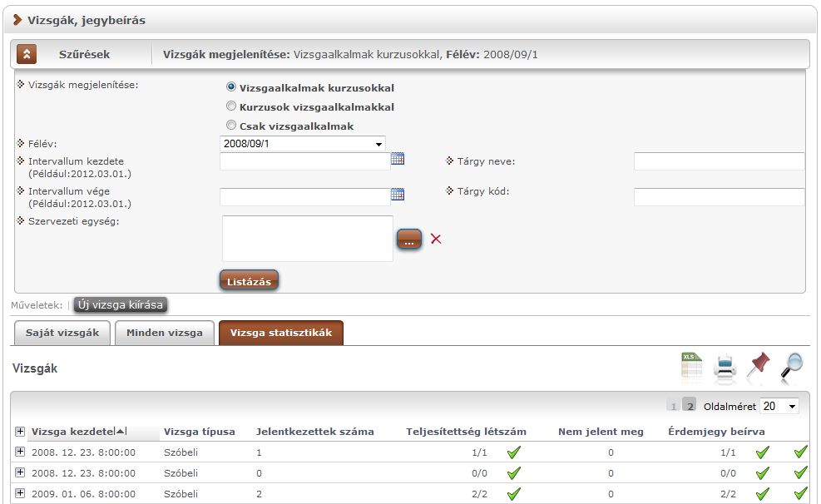Sort by Nem jelent meg column

601,432
